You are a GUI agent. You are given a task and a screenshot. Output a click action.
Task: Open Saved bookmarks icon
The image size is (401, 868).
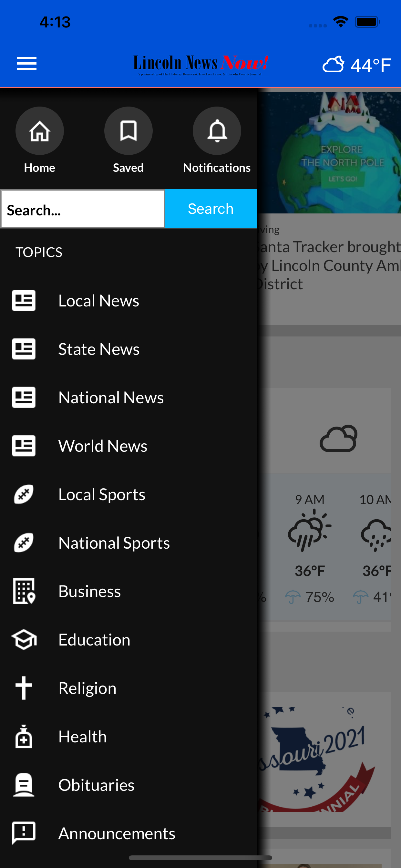129,131
